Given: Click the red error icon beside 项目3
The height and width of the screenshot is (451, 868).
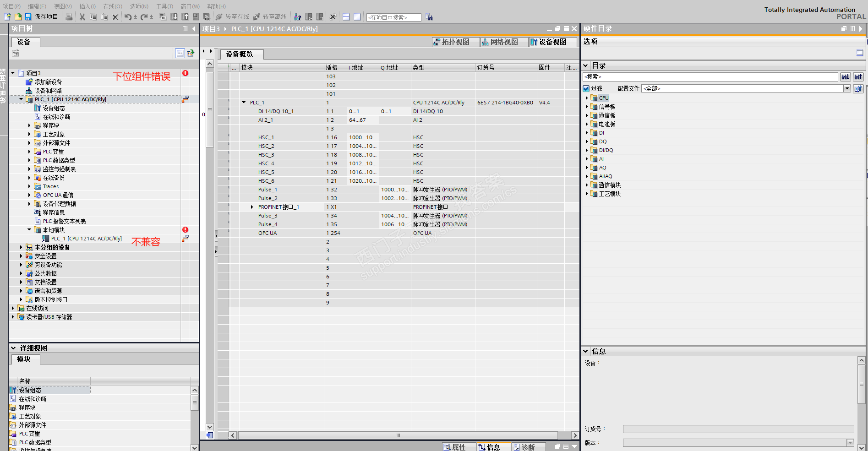Looking at the screenshot, I should (186, 73).
